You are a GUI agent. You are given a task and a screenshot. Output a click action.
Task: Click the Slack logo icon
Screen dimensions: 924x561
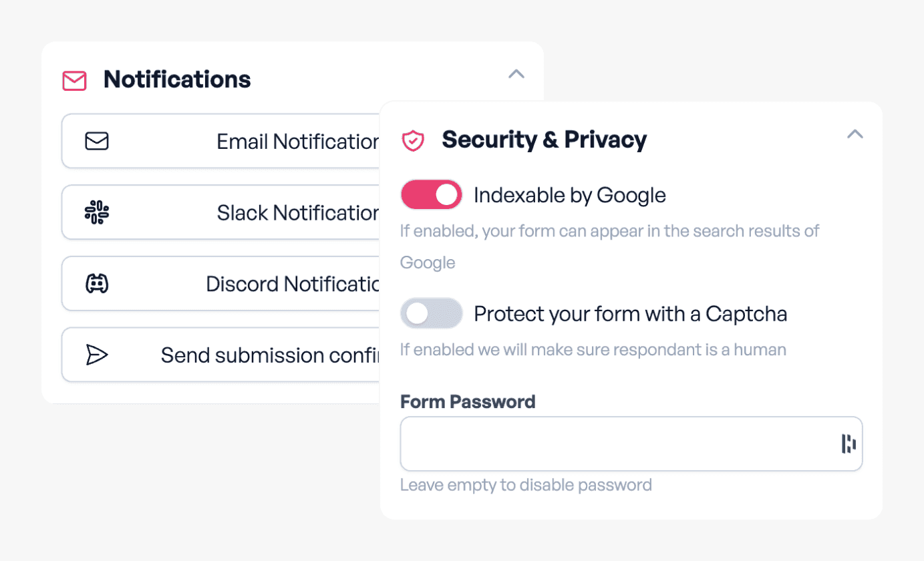click(97, 212)
